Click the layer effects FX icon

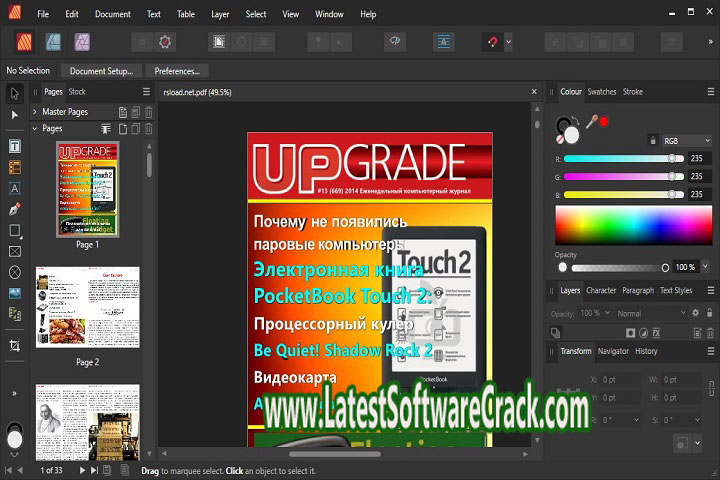656,333
